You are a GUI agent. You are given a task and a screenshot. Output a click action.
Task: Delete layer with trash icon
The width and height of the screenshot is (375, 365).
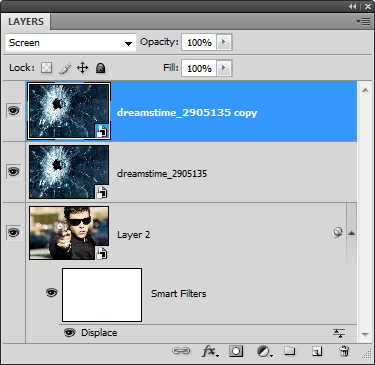(344, 351)
